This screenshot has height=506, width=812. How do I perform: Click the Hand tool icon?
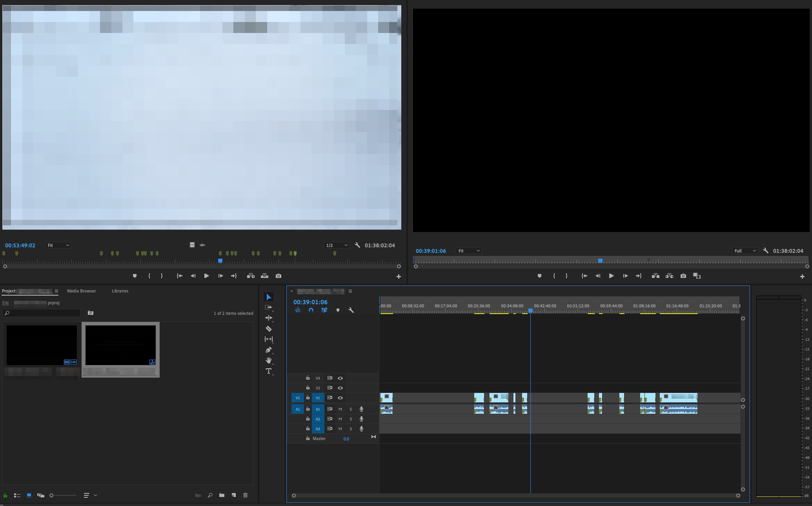[269, 360]
